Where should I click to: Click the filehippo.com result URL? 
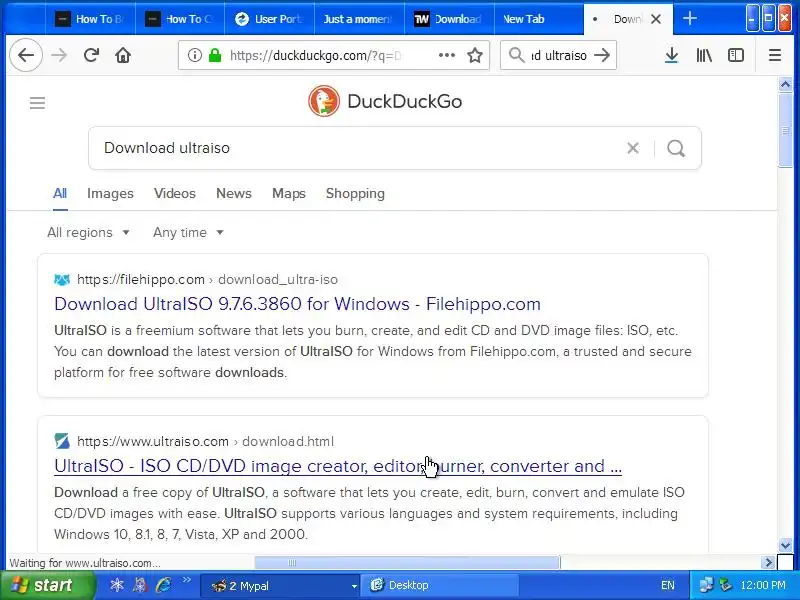coord(208,280)
